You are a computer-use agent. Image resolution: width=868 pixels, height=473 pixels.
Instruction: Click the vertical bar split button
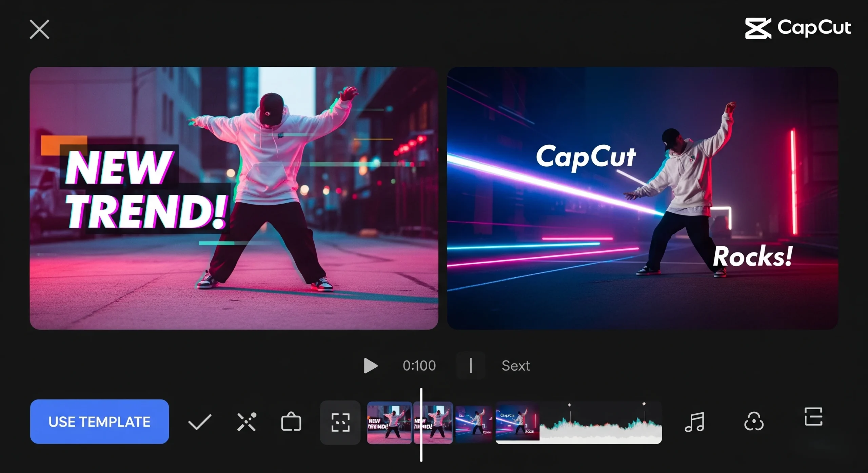click(471, 366)
